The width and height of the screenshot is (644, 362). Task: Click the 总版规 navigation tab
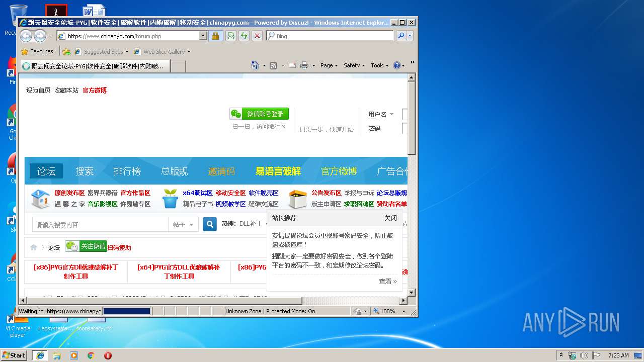[174, 171]
